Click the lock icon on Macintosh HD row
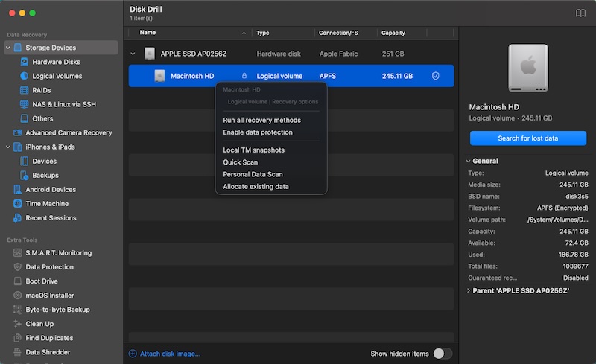 point(244,76)
